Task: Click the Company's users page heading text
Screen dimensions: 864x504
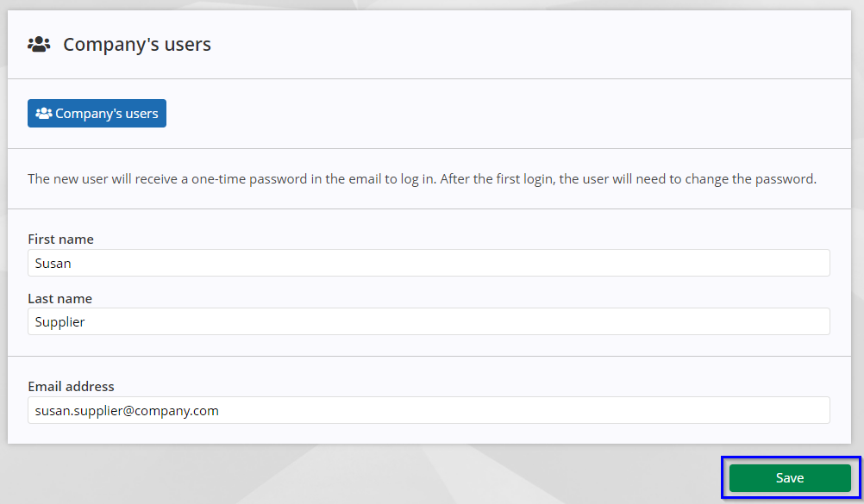Action: tap(137, 44)
